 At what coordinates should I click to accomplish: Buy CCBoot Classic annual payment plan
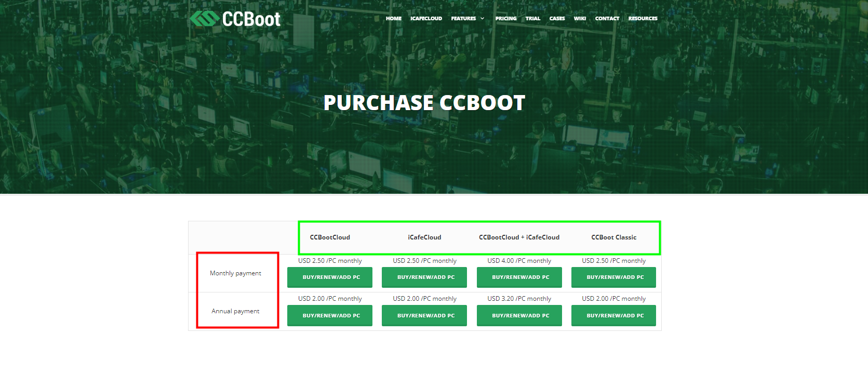tap(614, 316)
